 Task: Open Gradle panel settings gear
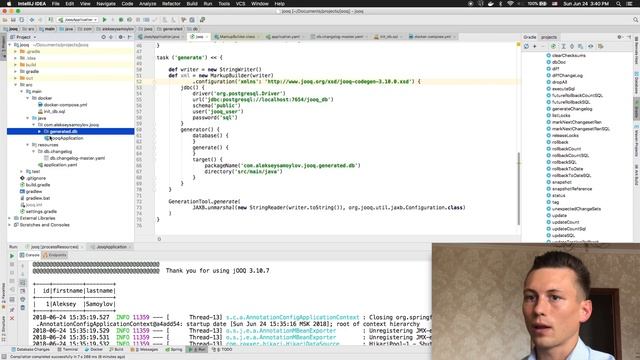[620, 37]
